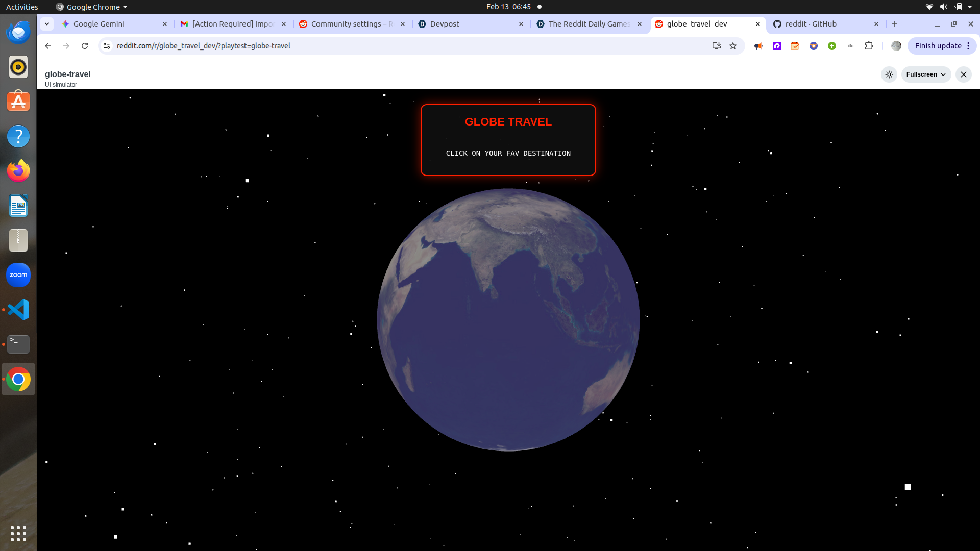Viewport: 980px width, 551px height.
Task: Close the globe-travel UI simulator
Action: click(x=963, y=74)
